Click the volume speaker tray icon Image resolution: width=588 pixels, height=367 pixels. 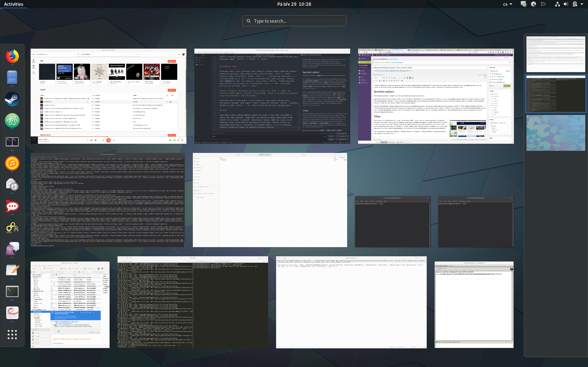pos(566,4)
